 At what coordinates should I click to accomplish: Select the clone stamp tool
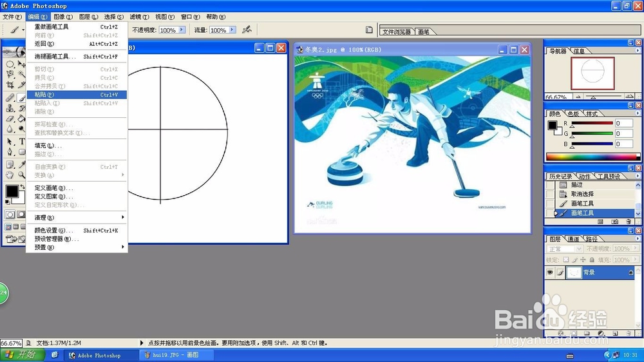(10, 108)
